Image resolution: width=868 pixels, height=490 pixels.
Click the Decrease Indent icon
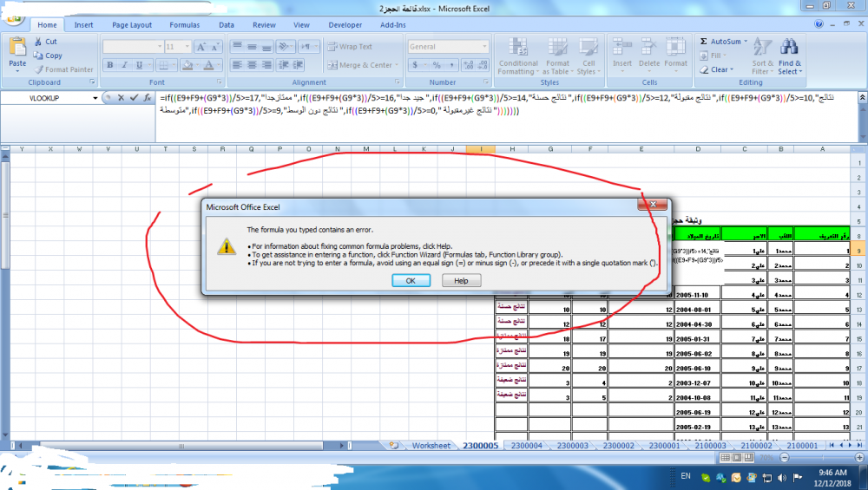(x=284, y=65)
